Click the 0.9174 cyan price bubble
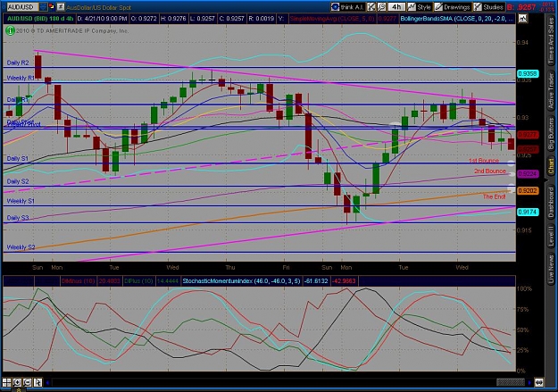The height and width of the screenshot is (392, 558). pos(528,212)
